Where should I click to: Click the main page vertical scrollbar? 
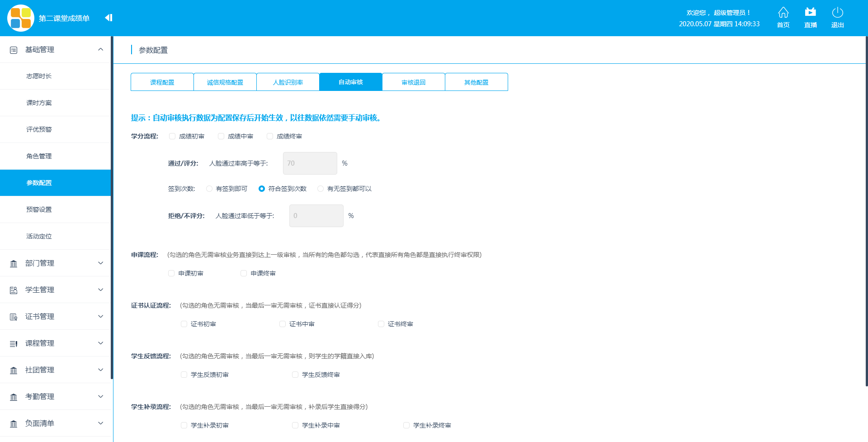[866, 211]
